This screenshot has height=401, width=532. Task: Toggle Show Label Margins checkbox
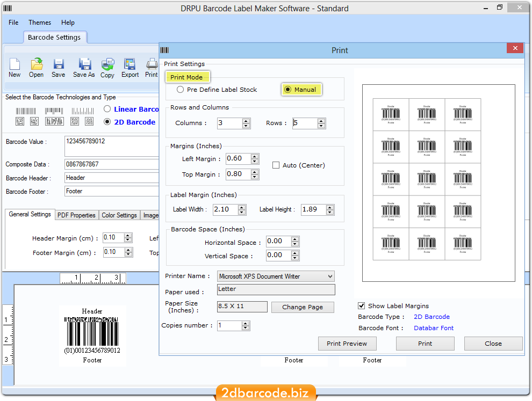(362, 306)
